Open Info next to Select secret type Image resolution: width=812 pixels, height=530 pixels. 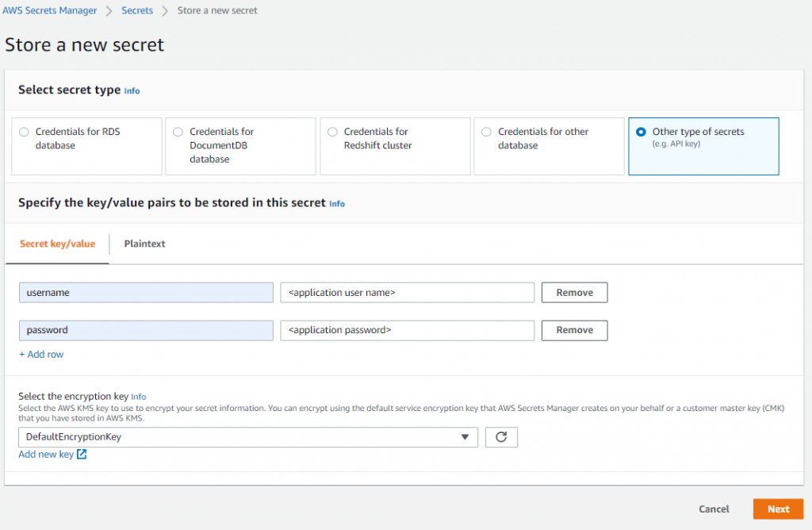pos(132,90)
